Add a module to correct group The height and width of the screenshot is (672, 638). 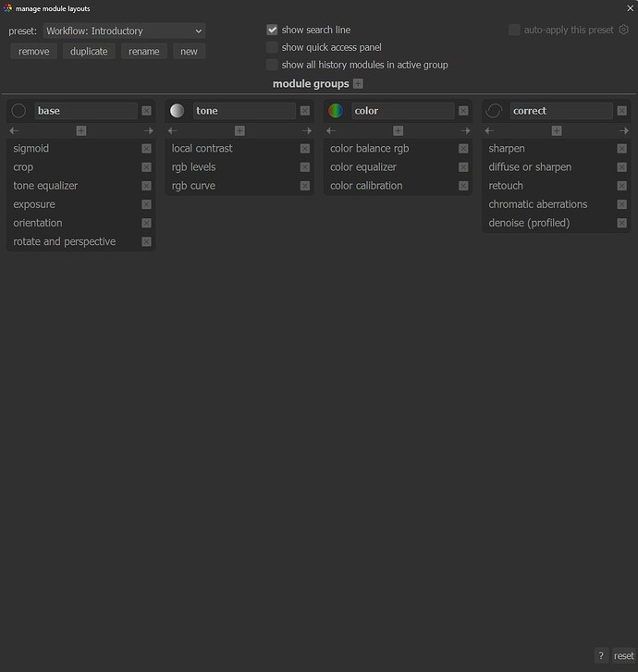[x=557, y=130]
